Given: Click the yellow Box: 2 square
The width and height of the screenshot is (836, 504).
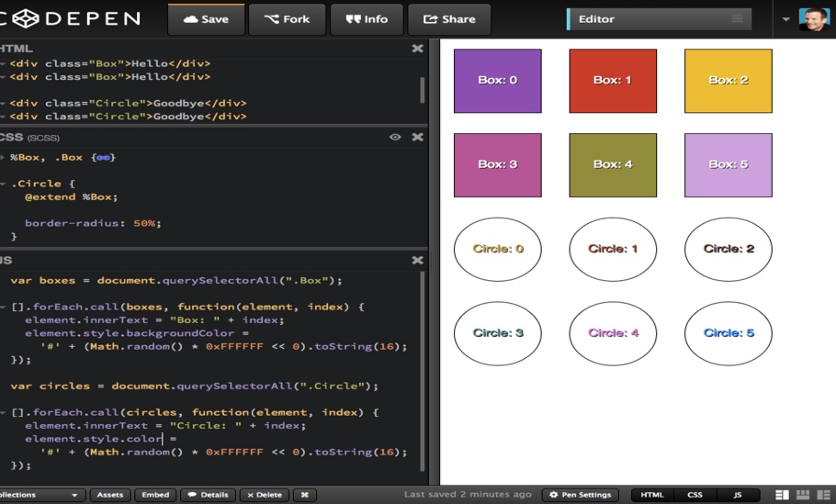Looking at the screenshot, I should click(x=729, y=81).
